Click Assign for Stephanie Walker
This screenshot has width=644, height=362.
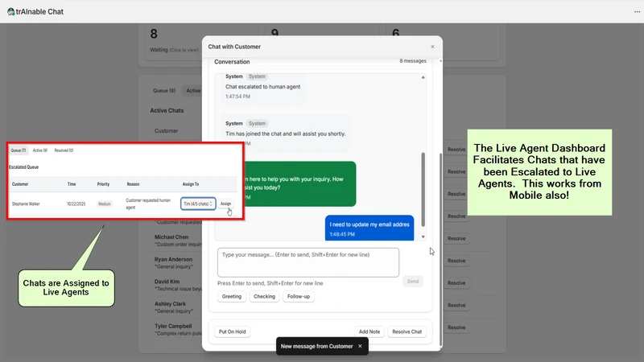[225, 204]
